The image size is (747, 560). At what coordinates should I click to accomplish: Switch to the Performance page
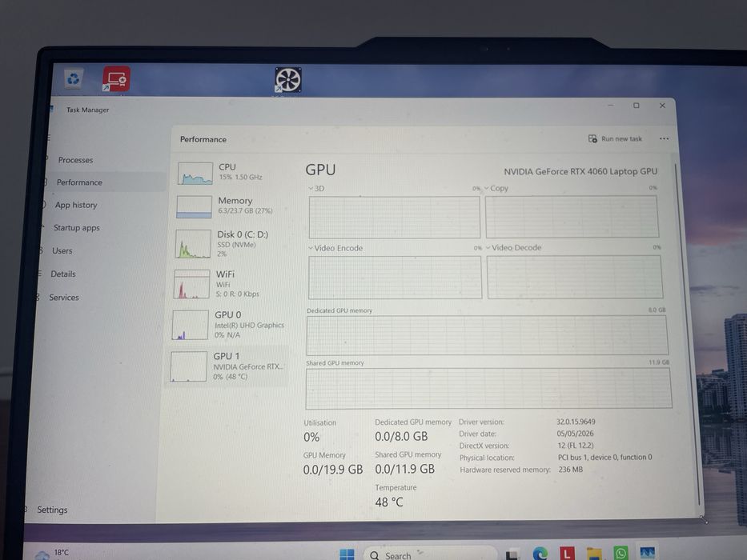click(105, 182)
